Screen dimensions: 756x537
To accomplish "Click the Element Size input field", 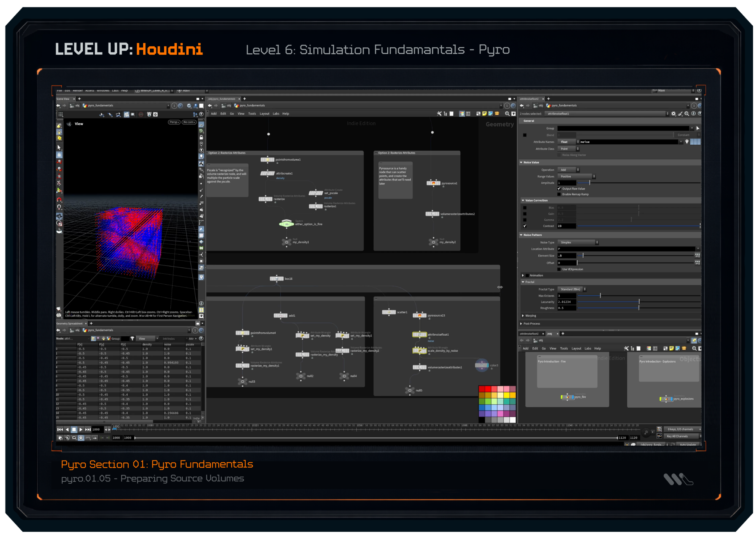I will click(567, 256).
